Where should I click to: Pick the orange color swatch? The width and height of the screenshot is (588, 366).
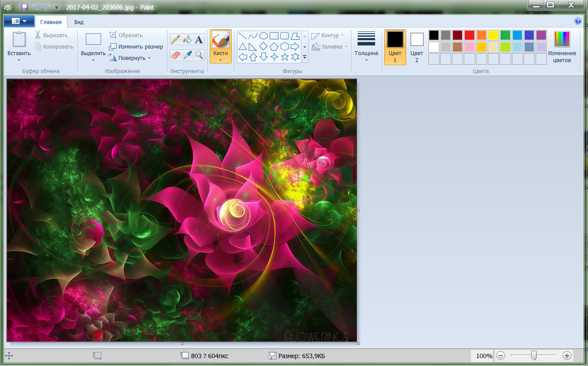click(481, 35)
